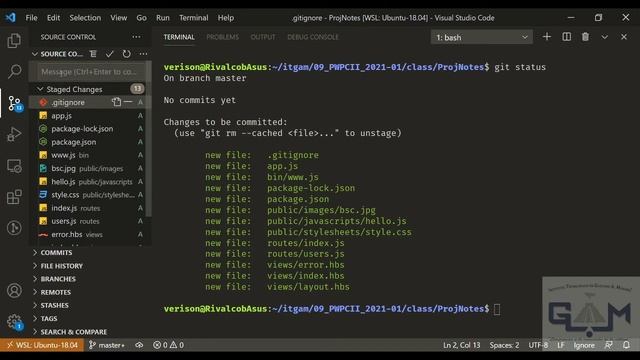Click the UTF-8 encoding indicator
640x360 pixels.
click(538, 345)
